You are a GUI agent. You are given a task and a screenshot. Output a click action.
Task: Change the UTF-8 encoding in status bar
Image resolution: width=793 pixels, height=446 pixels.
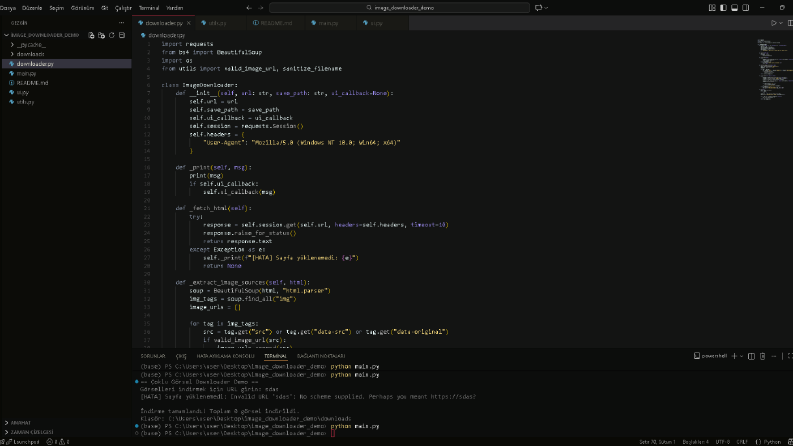click(722, 442)
